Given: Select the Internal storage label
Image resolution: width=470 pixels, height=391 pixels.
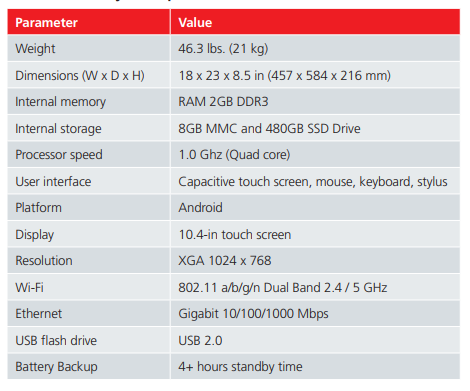Looking at the screenshot, I should point(58,129).
